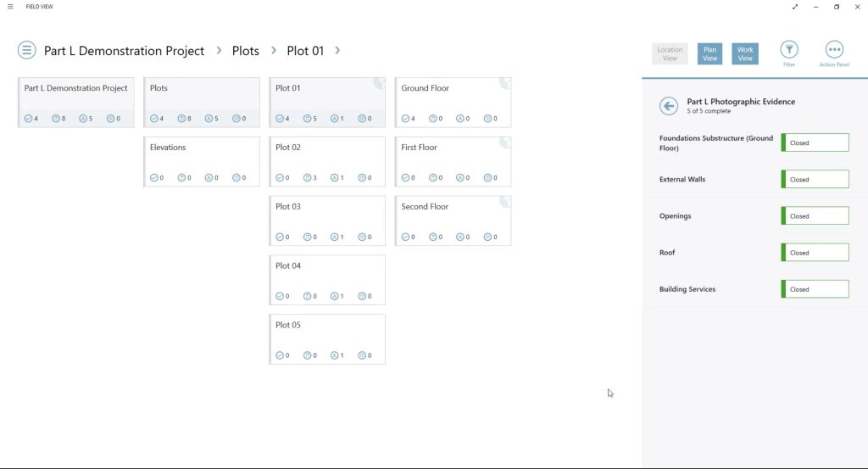Click the circular menu icon beside project title
868x469 pixels.
click(27, 50)
